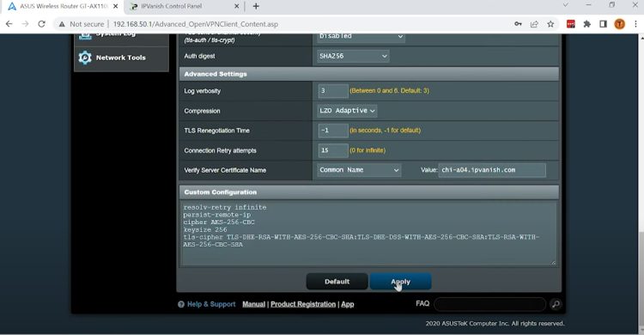The height and width of the screenshot is (335, 644).
Task: Click the 'keysize 256' config line
Action: pyautogui.click(x=205, y=229)
